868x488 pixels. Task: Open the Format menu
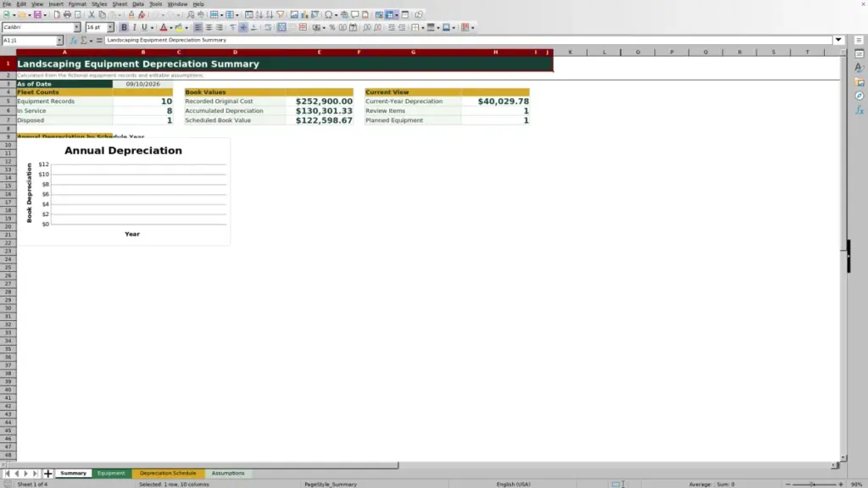(77, 4)
